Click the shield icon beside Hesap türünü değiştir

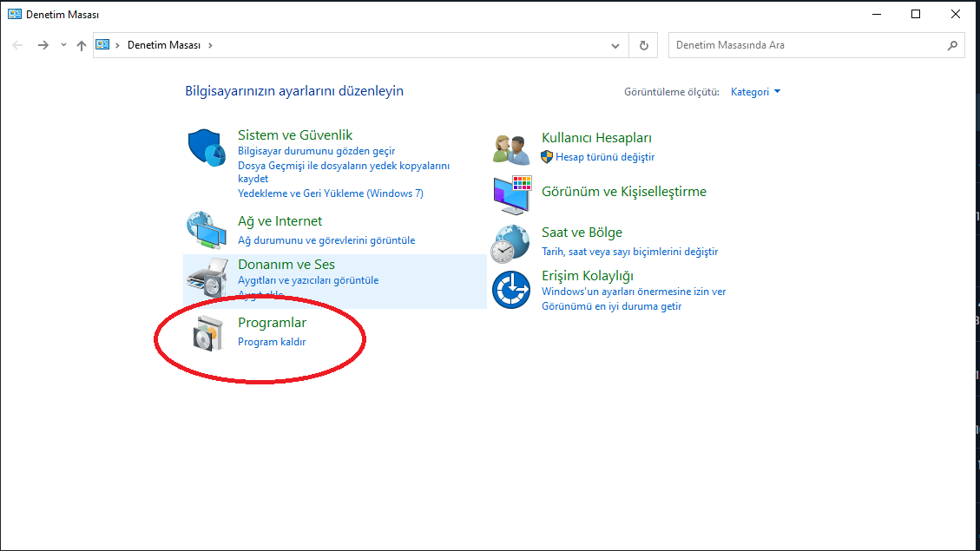click(547, 157)
